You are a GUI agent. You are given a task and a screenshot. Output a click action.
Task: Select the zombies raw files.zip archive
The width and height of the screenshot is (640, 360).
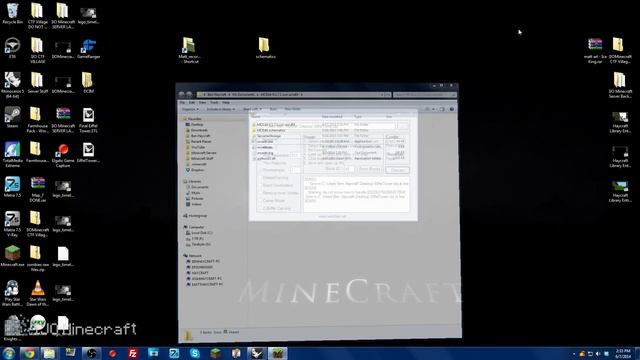click(x=38, y=258)
